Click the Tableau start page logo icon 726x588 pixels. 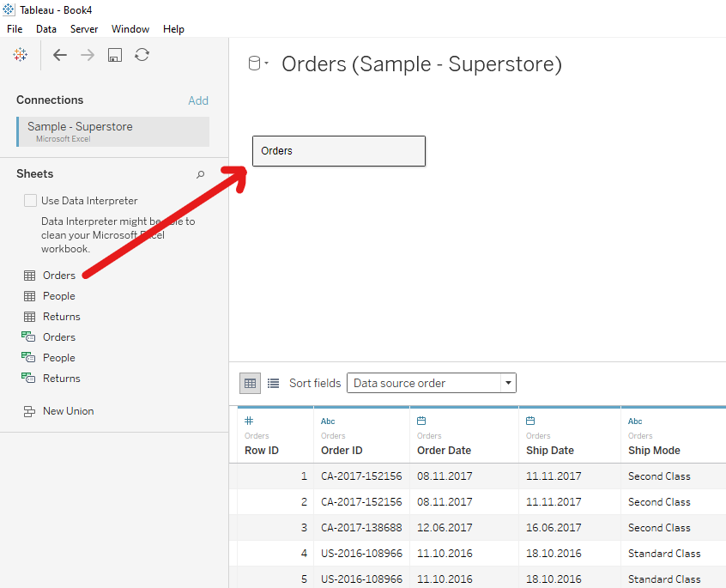[20, 55]
